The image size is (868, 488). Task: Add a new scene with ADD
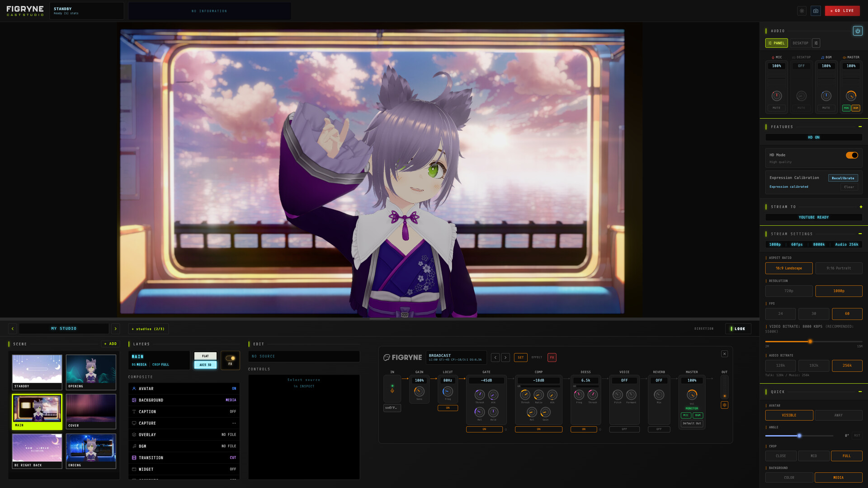(x=110, y=344)
